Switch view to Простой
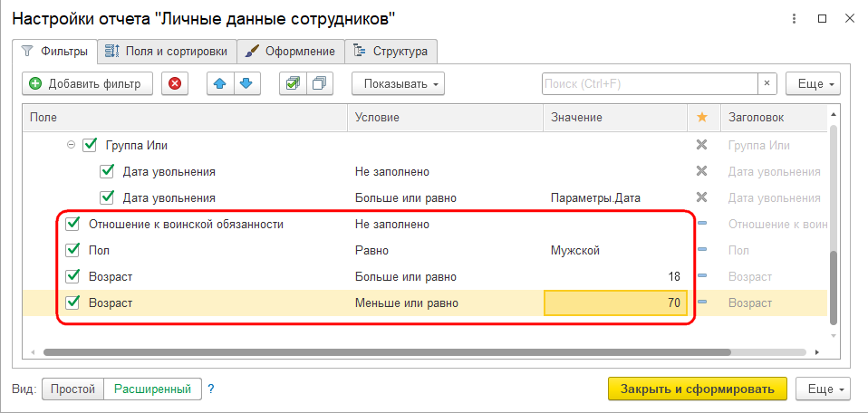This screenshot has height=413, width=868. [x=72, y=389]
